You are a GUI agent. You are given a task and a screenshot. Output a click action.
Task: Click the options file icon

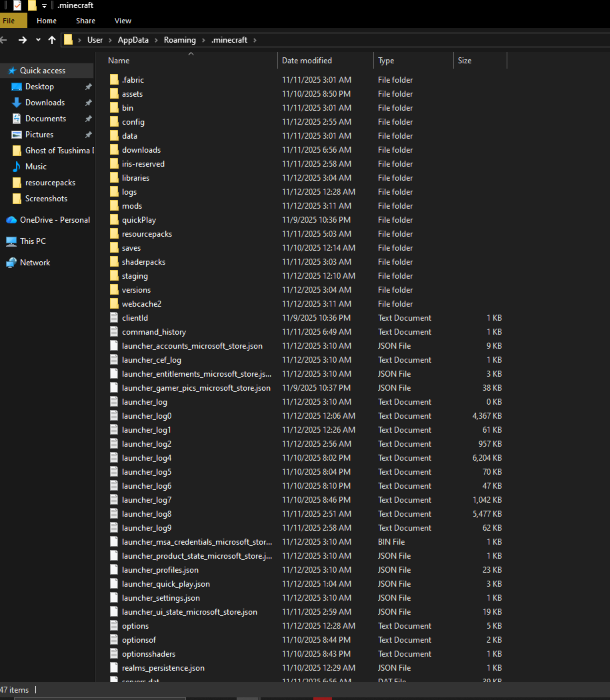114,626
